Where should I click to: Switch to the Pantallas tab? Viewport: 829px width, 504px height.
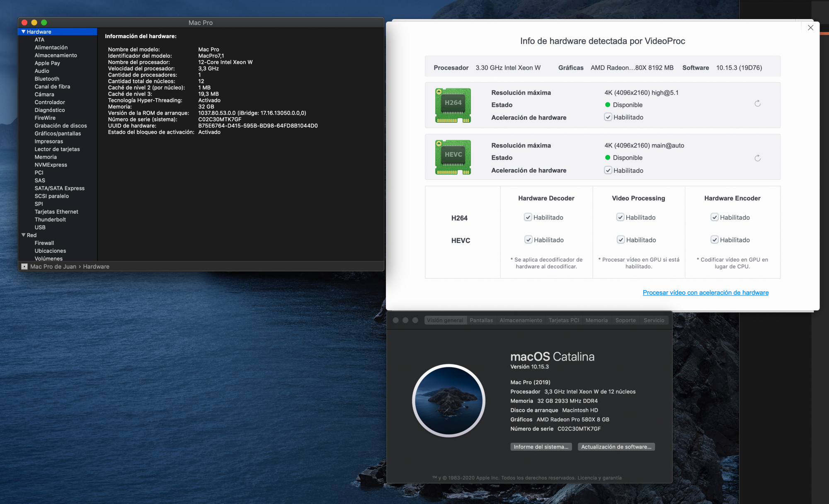point(481,320)
